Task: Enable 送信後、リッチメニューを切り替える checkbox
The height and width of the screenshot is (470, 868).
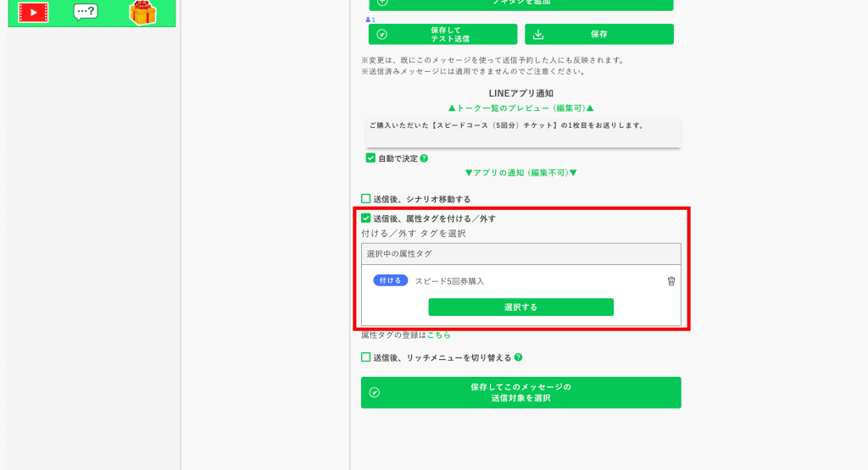Action: point(366,357)
